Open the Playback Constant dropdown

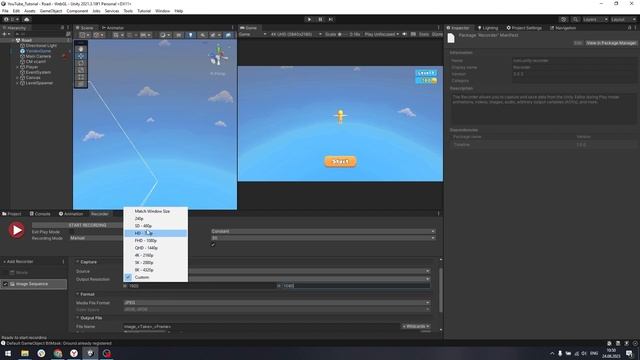coord(323,231)
